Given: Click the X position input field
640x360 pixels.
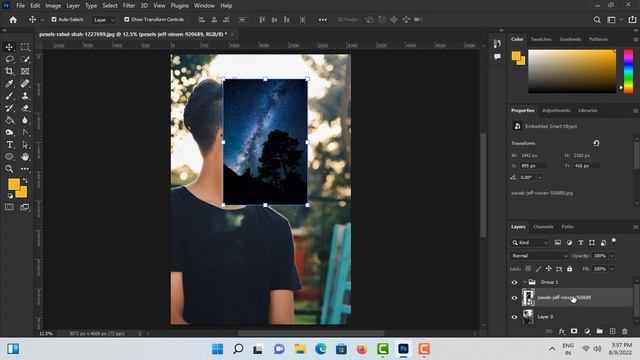Looking at the screenshot, I should tap(533, 166).
